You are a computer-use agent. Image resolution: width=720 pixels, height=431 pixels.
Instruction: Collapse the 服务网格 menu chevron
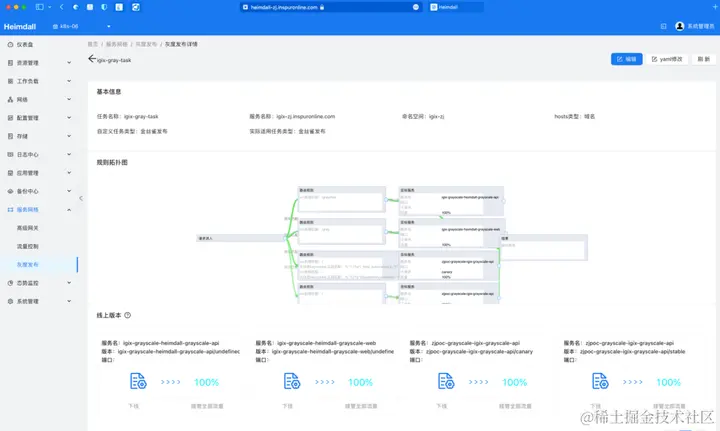(69, 210)
